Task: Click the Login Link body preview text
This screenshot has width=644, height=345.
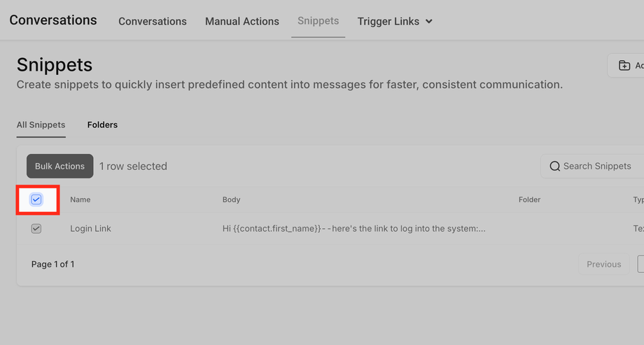Action: [x=353, y=229]
